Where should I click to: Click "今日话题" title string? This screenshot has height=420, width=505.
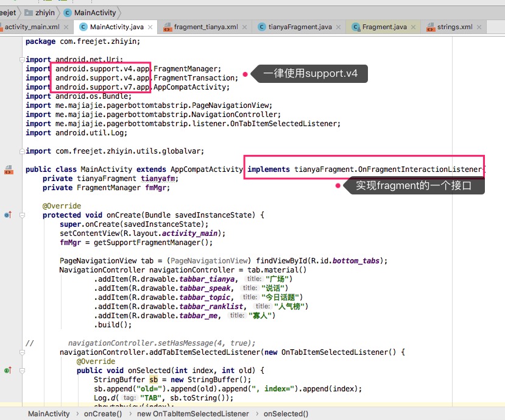point(280,297)
